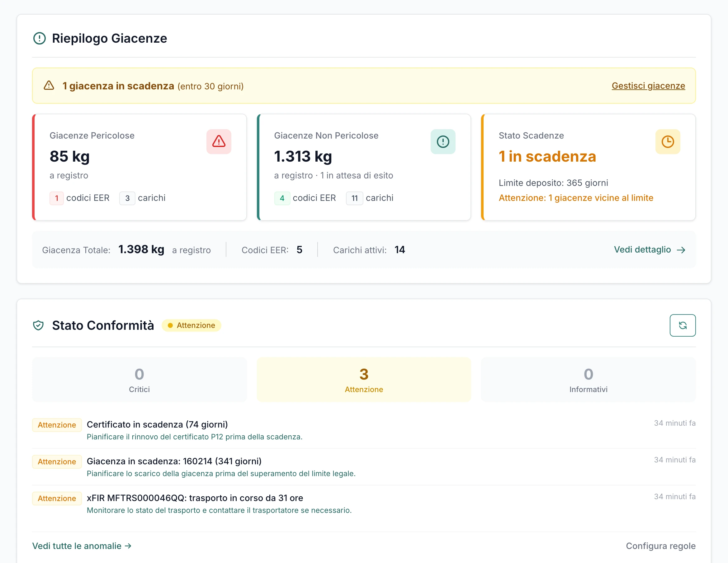728x563 pixels.
Task: Click the clock icon on Stato Scadenze
Action: (x=668, y=142)
